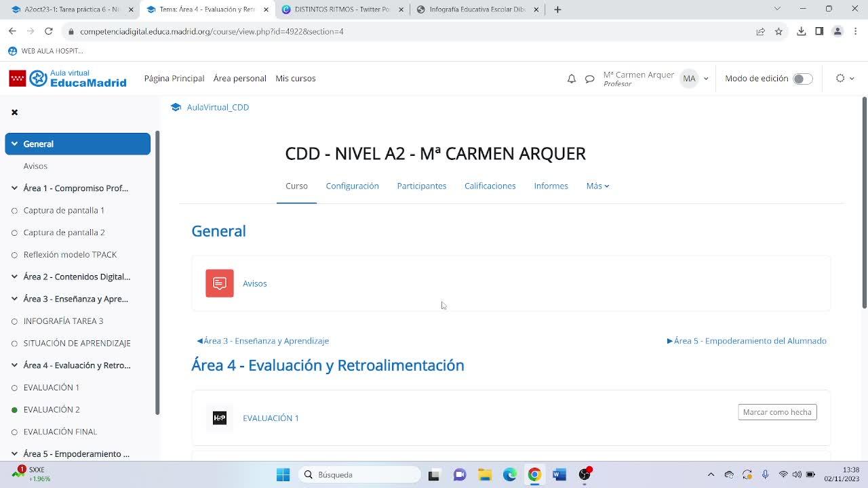Open the notifications bell icon
The width and height of the screenshot is (868, 488).
click(x=572, y=79)
